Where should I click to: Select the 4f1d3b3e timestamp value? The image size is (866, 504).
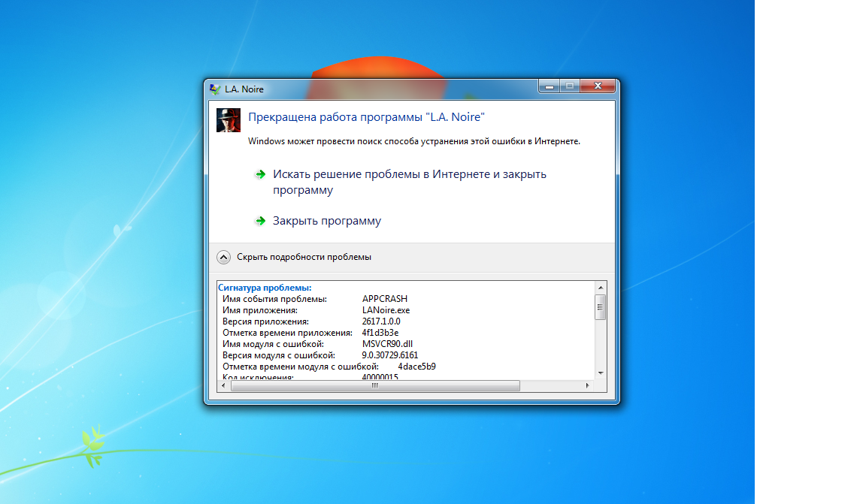tap(380, 333)
